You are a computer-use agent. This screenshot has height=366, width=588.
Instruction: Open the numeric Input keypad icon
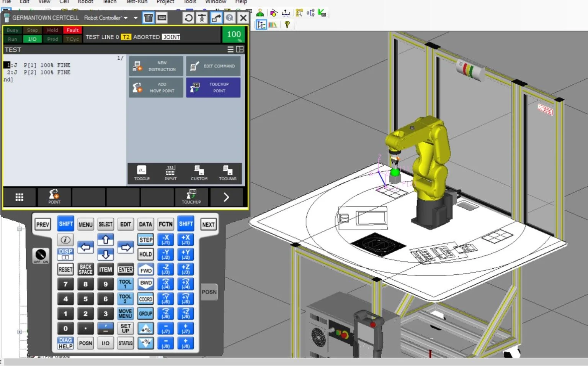coord(170,173)
